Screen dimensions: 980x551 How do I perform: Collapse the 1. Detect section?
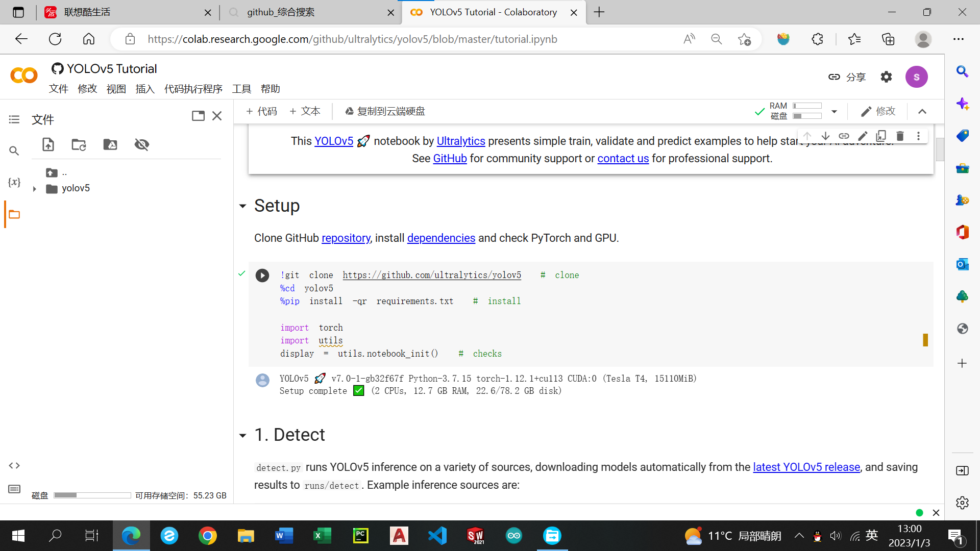(243, 435)
